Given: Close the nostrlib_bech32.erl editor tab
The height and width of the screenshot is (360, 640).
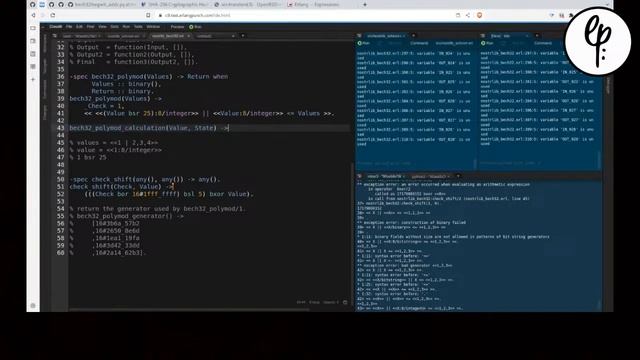Looking at the screenshot, I should click(x=189, y=36).
